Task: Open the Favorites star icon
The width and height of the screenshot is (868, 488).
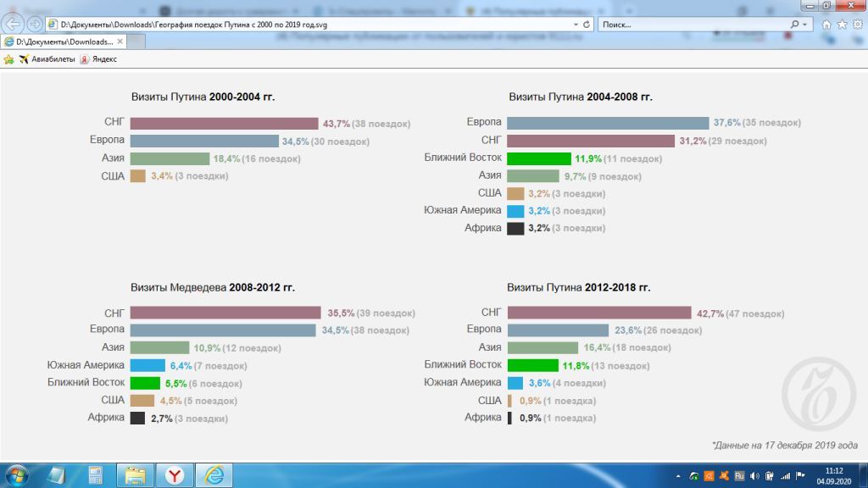Action: tap(842, 25)
